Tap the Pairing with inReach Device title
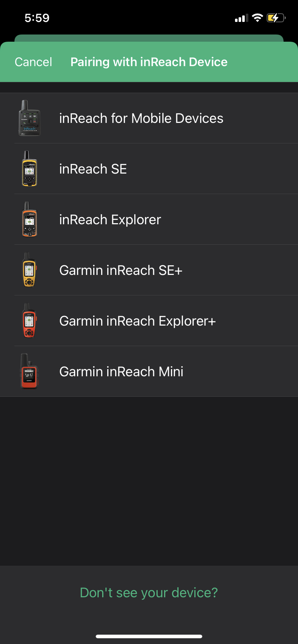298x644 pixels. coord(149,62)
